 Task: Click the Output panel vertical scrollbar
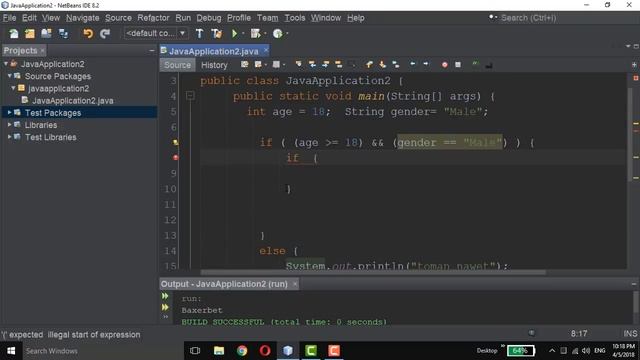click(636, 302)
